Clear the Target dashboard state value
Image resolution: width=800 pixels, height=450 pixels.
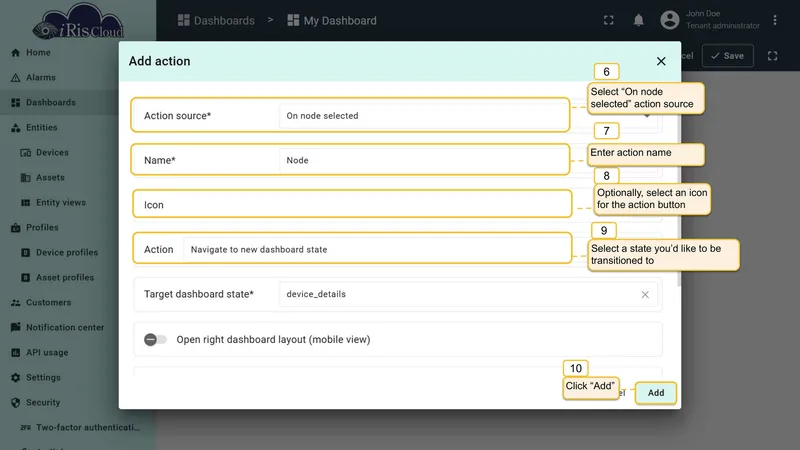point(645,294)
